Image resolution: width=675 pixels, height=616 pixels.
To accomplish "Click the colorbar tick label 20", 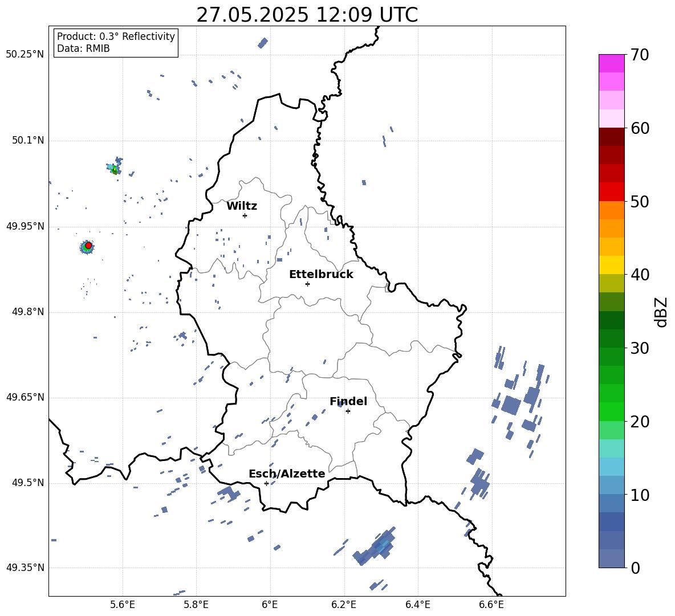I will click(x=640, y=422).
